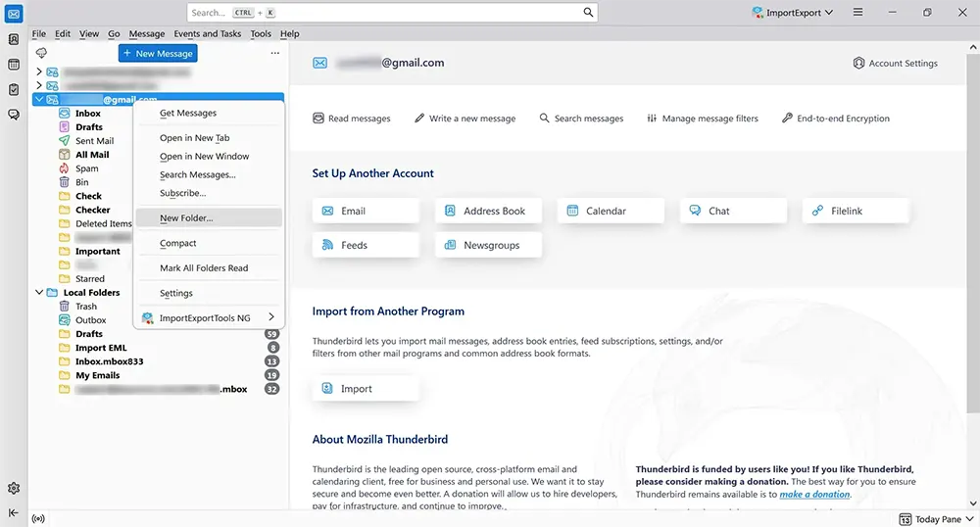Click the Email setup button
980x527 pixels.
pyautogui.click(x=366, y=211)
